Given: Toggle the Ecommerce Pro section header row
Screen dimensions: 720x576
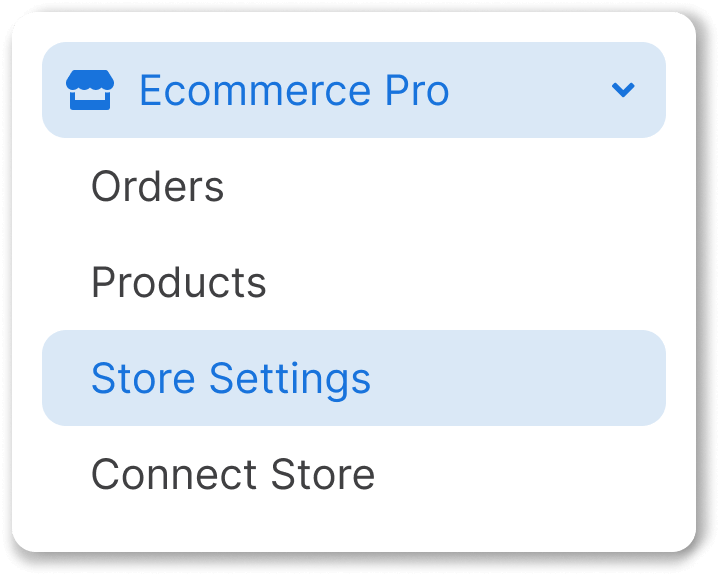Looking at the screenshot, I should 354,90.
